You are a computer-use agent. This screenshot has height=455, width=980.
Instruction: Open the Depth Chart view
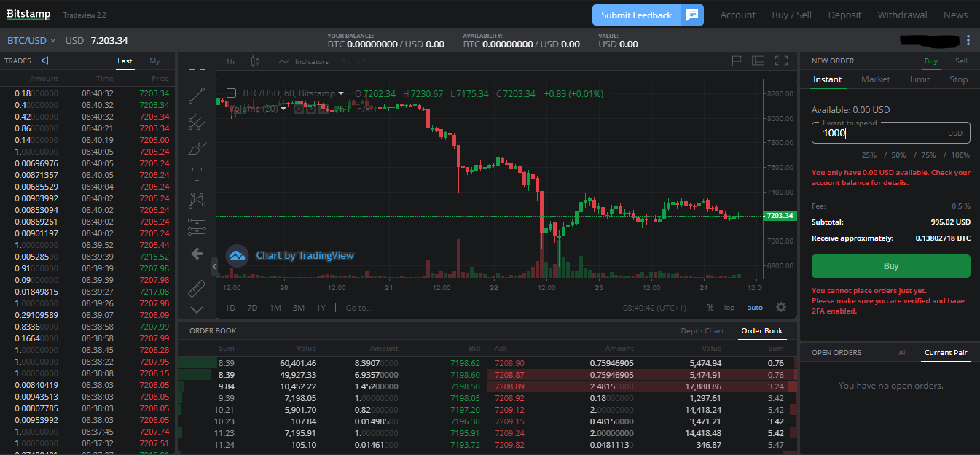702,330
